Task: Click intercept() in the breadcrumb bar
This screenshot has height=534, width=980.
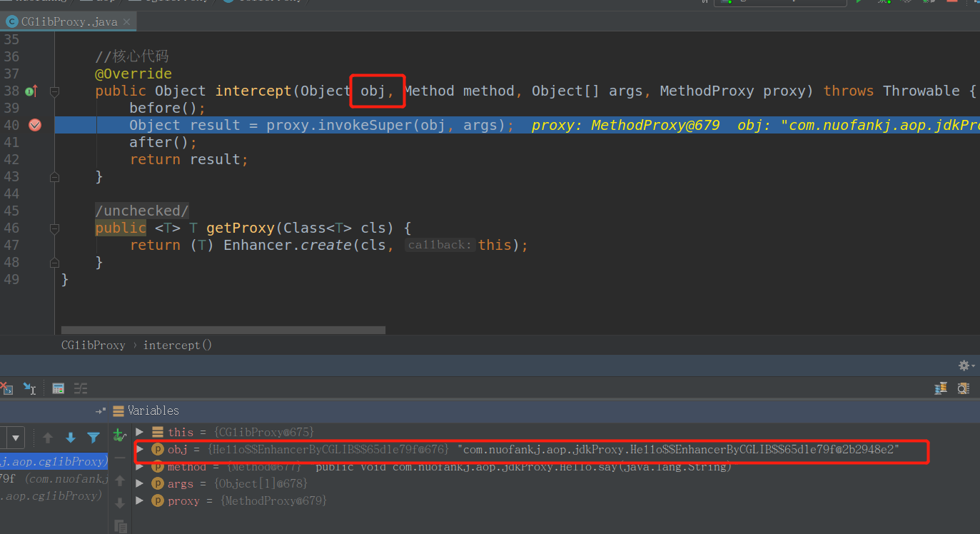Action: click(x=178, y=345)
